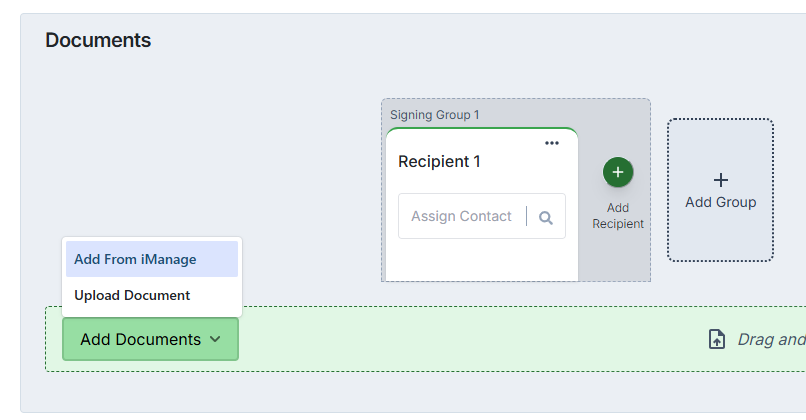806x420 pixels.
Task: Open the Recipient 1 three-dot options menu
Action: [552, 143]
